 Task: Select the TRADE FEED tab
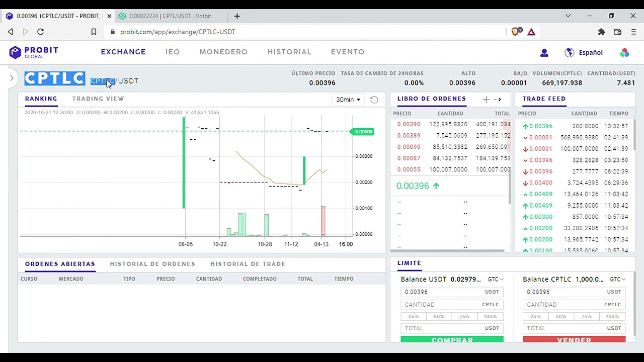click(x=544, y=99)
